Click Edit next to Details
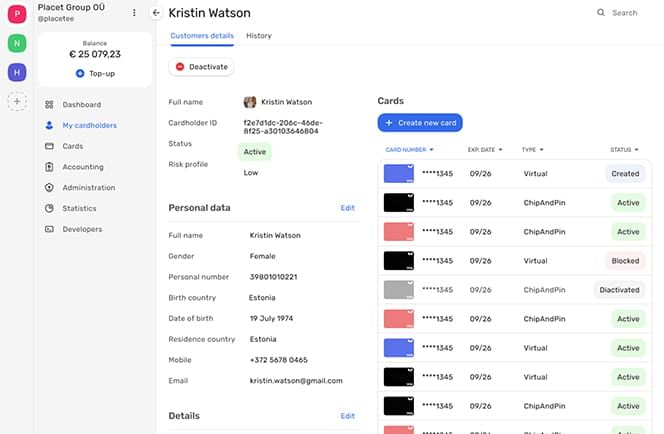664x434 pixels. click(348, 416)
